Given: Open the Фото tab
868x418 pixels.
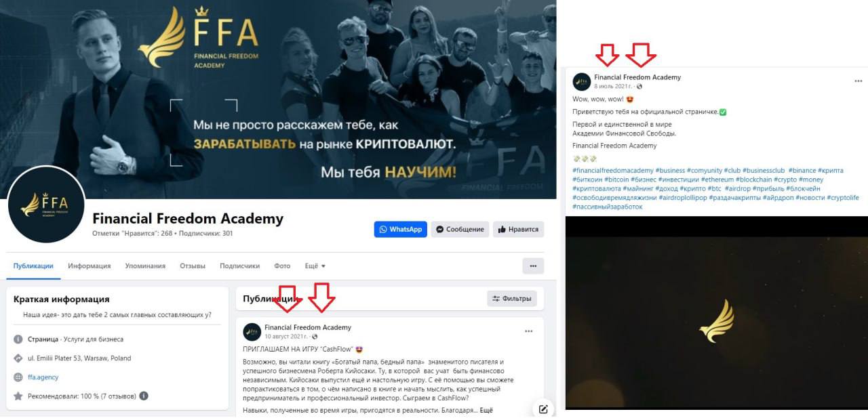Looking at the screenshot, I should click(282, 266).
